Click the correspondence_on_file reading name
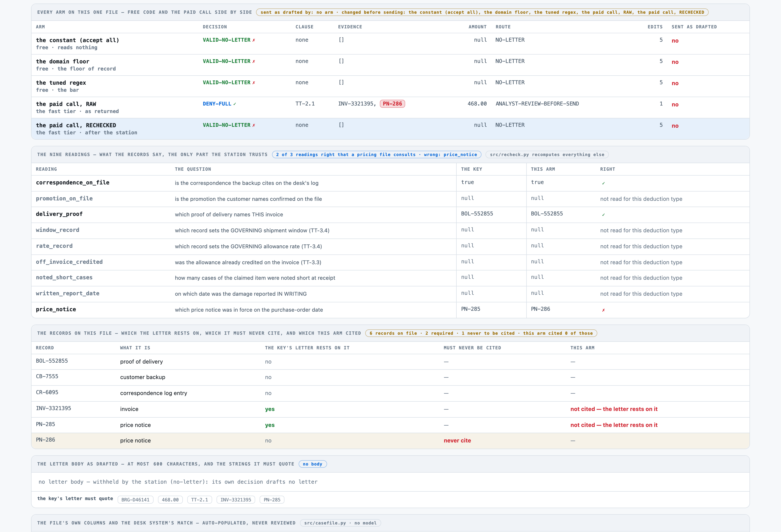Image resolution: width=781 pixels, height=532 pixels. (73, 183)
